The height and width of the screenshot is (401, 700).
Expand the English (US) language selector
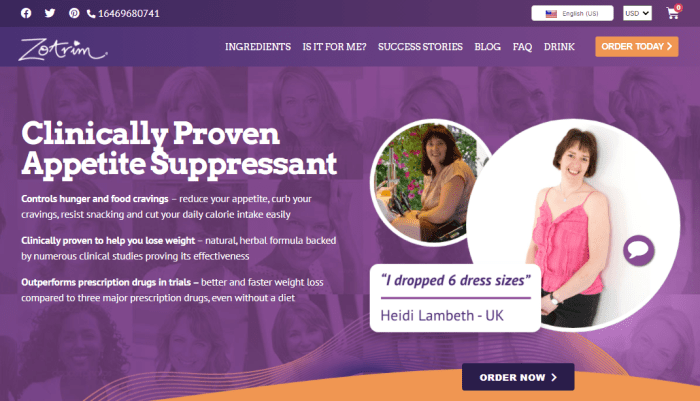point(572,13)
